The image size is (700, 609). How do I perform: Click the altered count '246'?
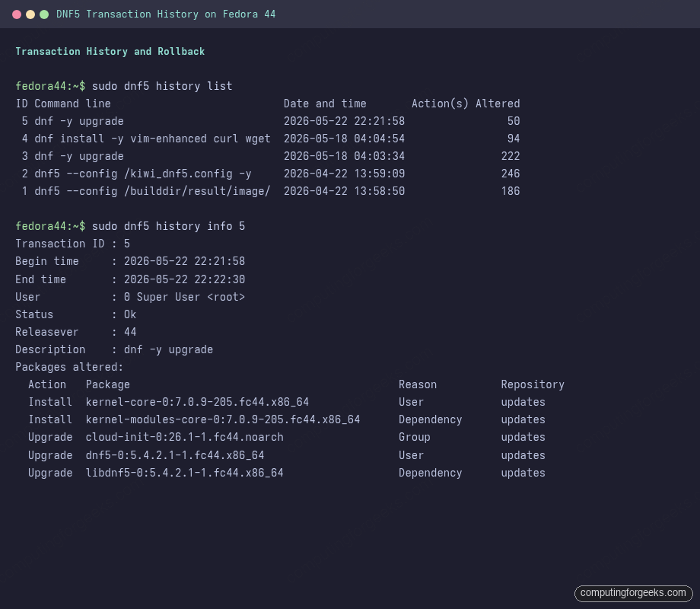(x=511, y=174)
